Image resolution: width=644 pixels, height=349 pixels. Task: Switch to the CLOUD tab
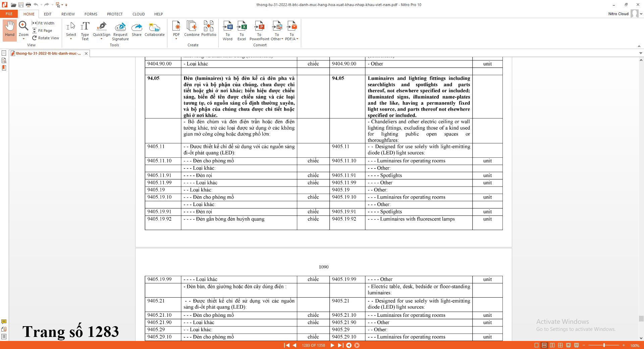pos(139,14)
